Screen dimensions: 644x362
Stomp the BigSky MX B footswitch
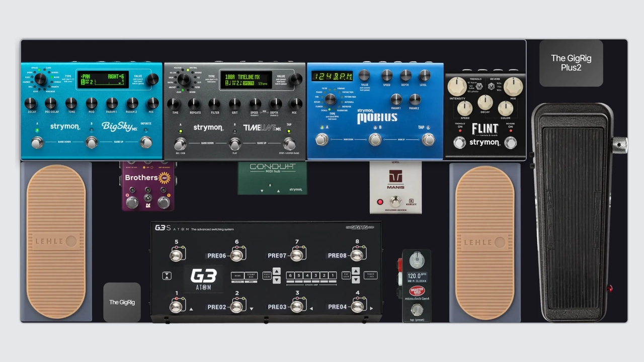point(92,143)
